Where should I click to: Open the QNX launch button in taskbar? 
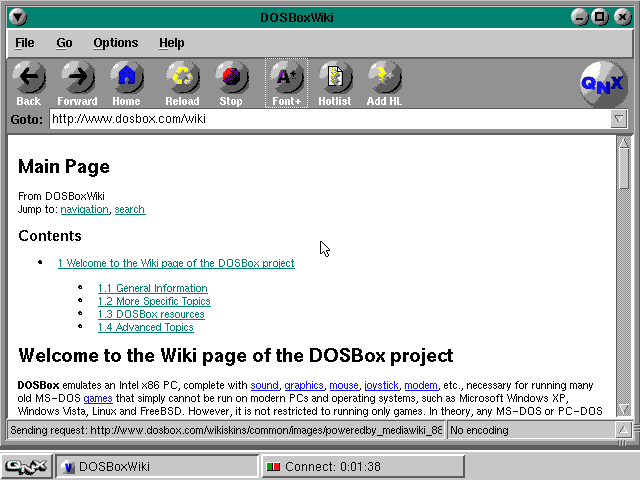tap(26, 466)
